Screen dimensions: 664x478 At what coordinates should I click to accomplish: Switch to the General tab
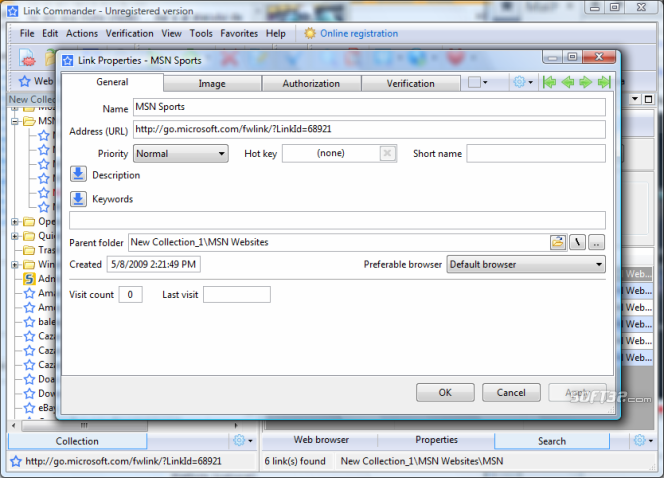coord(112,82)
